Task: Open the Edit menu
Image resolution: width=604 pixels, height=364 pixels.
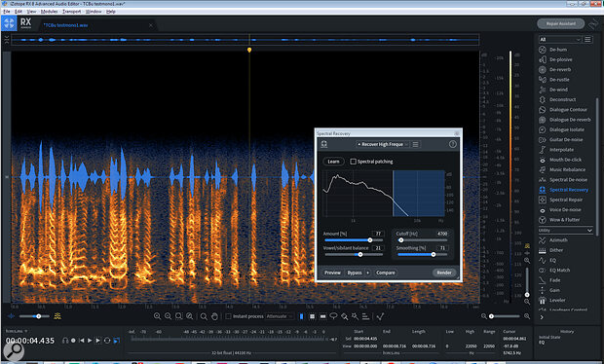Action: click(19, 12)
